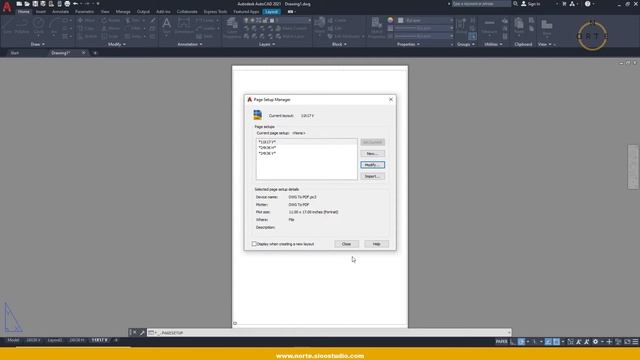The image size is (640, 360).
Task: Click the Modify... button in Page Setup Manager
Action: 372,165
